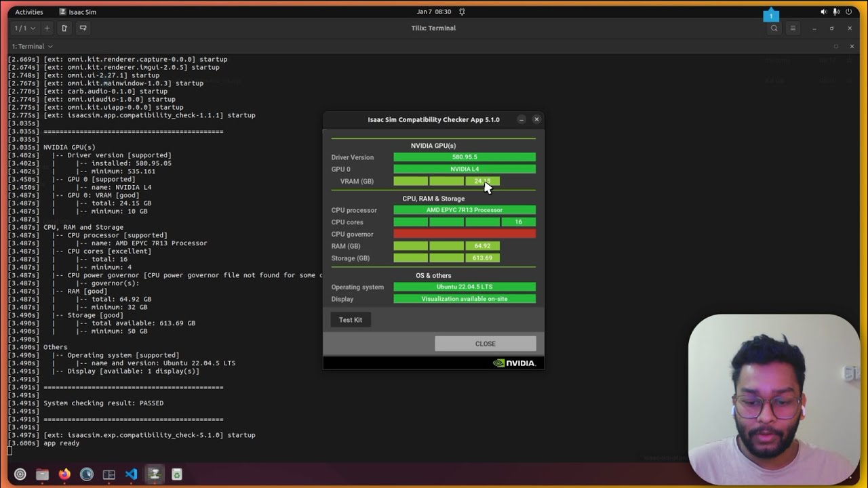Click the GPU 0 NVIDIA L4 bar
The image size is (868, 488).
click(465, 169)
